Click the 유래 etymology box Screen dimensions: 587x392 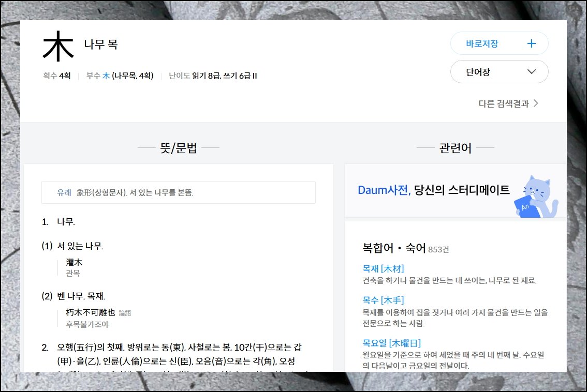179,192
